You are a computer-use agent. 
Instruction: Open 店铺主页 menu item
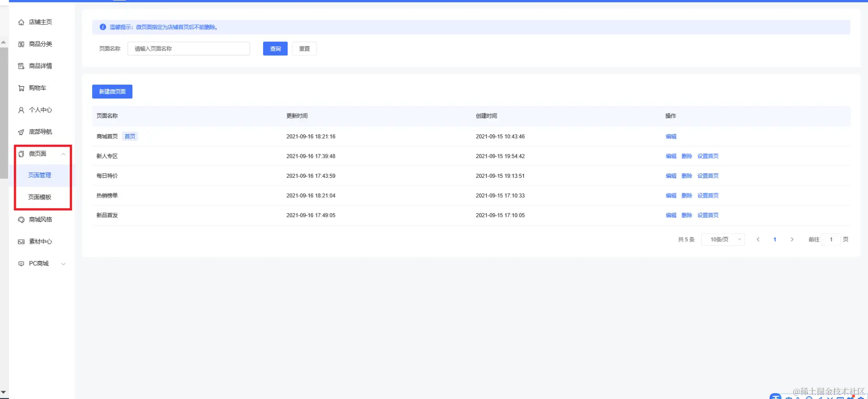point(41,22)
